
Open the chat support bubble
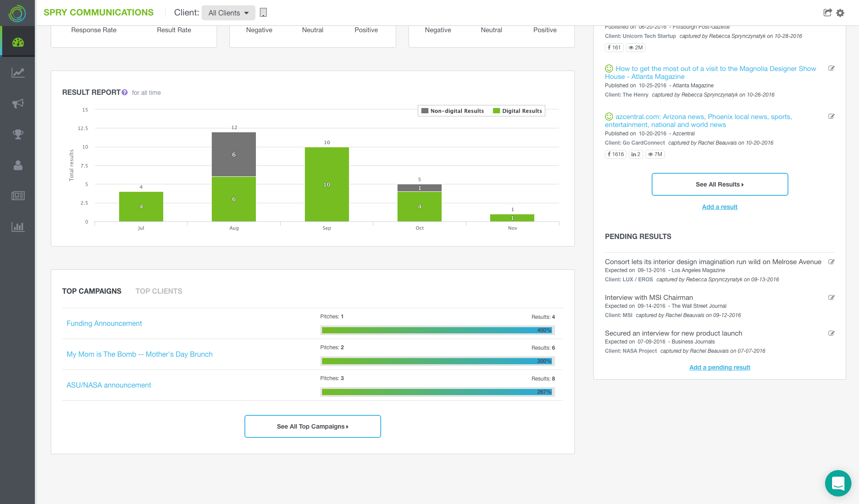838,483
